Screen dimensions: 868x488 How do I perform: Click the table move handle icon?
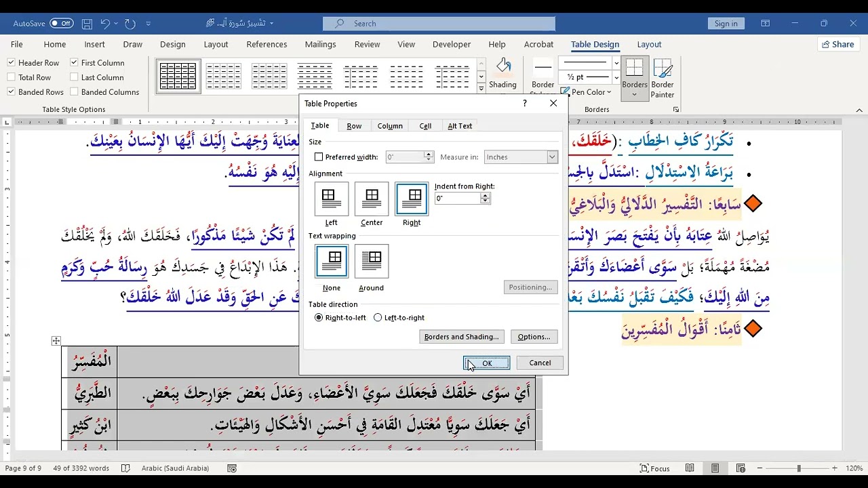point(56,341)
